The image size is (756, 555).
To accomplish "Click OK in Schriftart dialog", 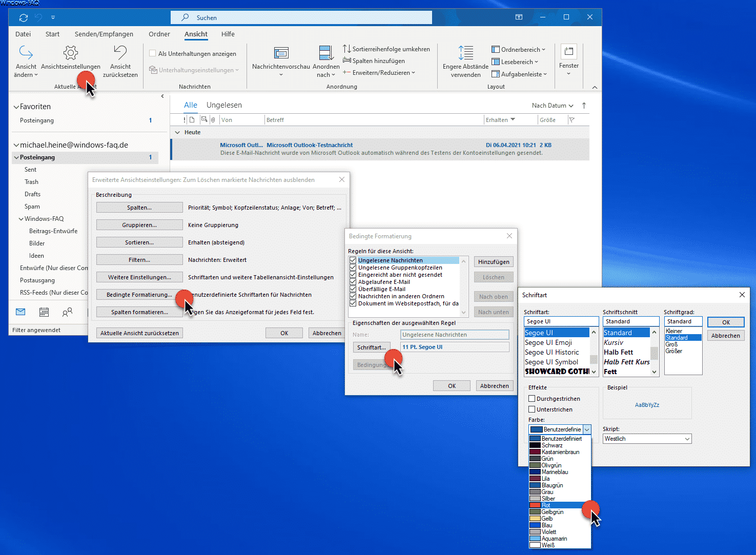I will (726, 322).
